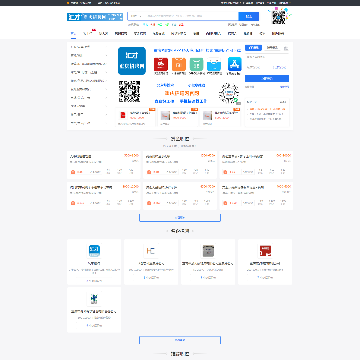Select the blue active tab in login panel
The width and height of the screenshot is (360, 360).
pyautogui.click(x=254, y=48)
